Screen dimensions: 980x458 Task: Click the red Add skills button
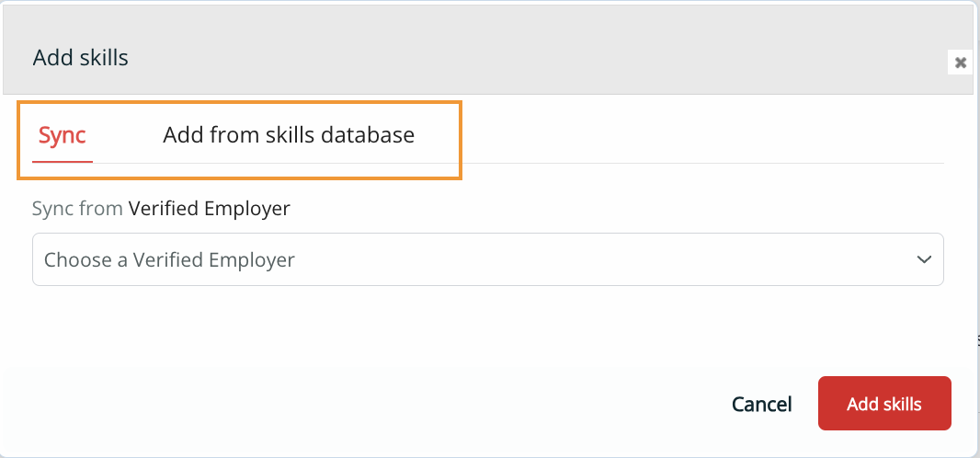coord(884,404)
